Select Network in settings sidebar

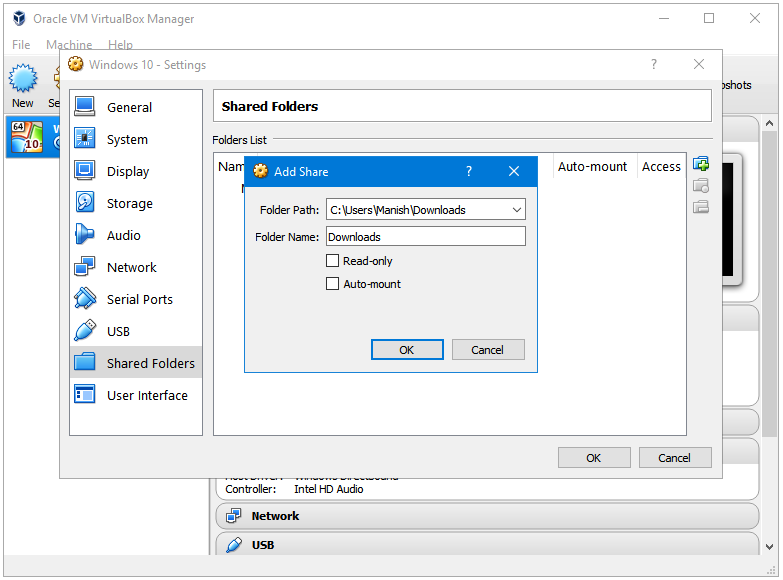point(131,267)
